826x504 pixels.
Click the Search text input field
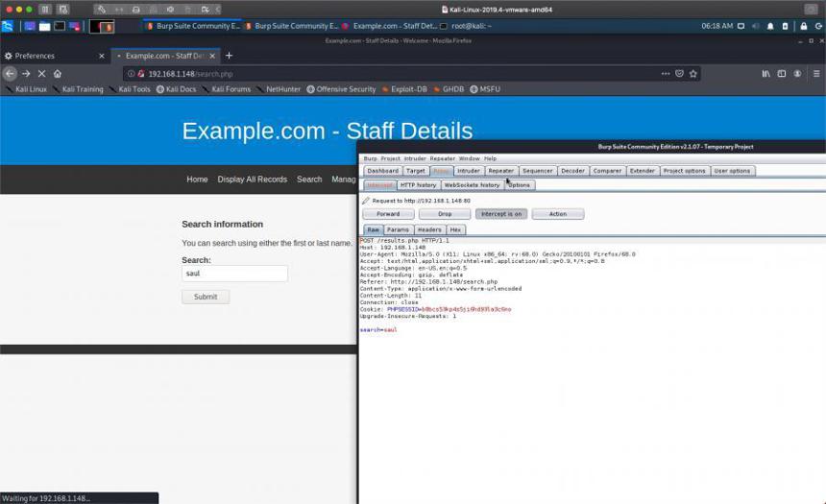pos(235,274)
